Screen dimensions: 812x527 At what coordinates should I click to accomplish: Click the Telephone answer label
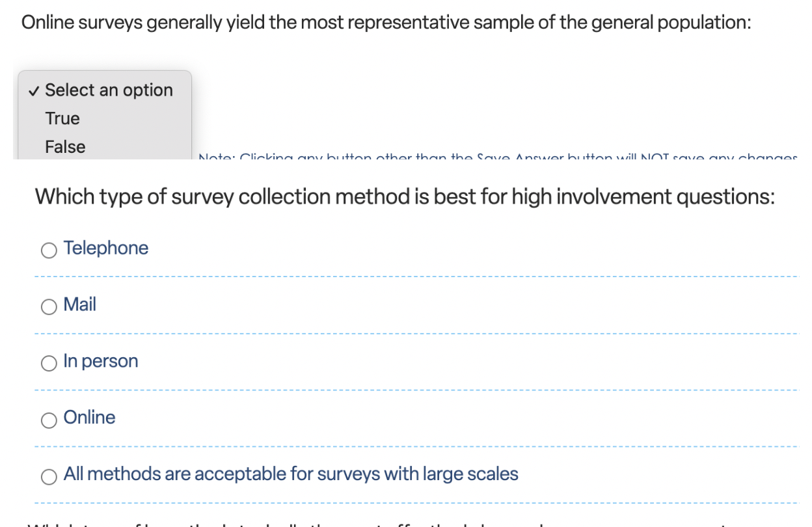(x=106, y=248)
